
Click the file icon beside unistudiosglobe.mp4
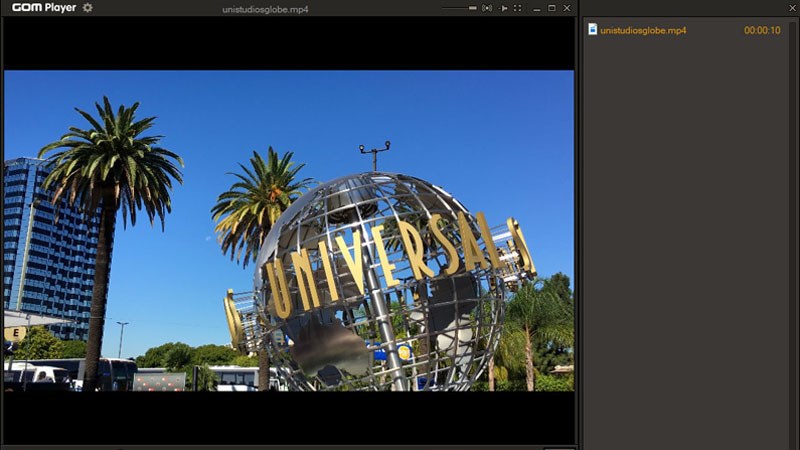click(x=592, y=30)
